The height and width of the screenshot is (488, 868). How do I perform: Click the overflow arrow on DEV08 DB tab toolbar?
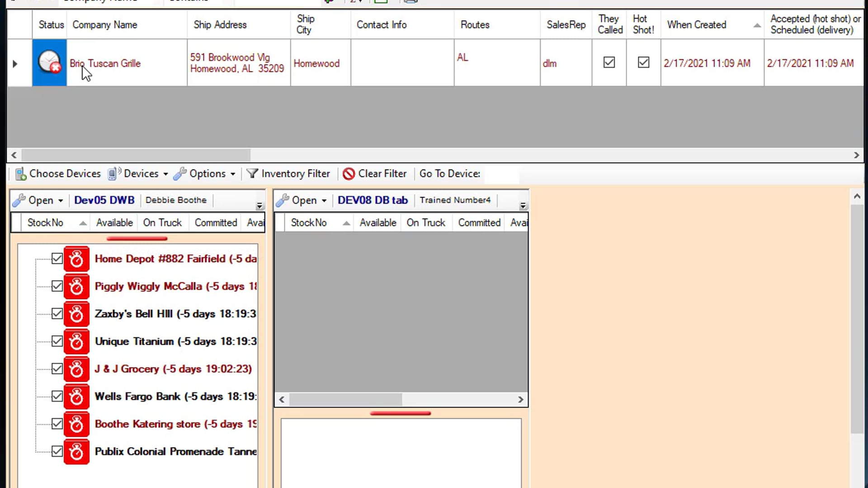(523, 206)
